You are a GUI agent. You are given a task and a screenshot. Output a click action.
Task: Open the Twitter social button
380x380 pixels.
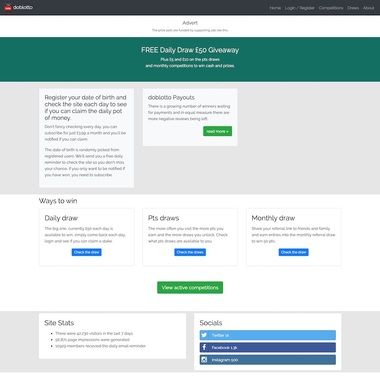pos(268,335)
